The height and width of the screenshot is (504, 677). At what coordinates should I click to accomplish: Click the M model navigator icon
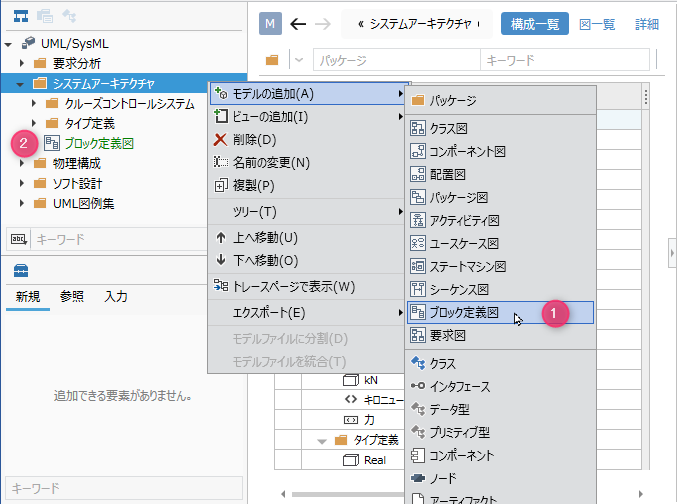point(270,24)
